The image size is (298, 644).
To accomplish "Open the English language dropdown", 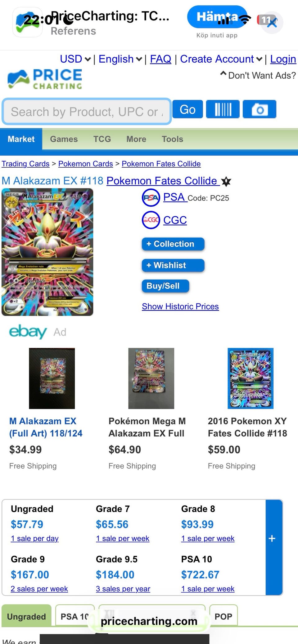I will [x=120, y=59].
